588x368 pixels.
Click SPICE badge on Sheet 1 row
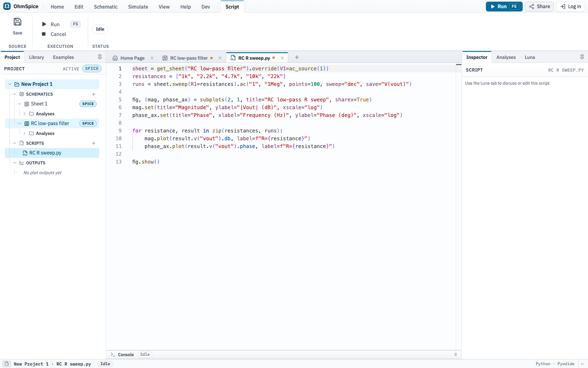click(x=88, y=104)
